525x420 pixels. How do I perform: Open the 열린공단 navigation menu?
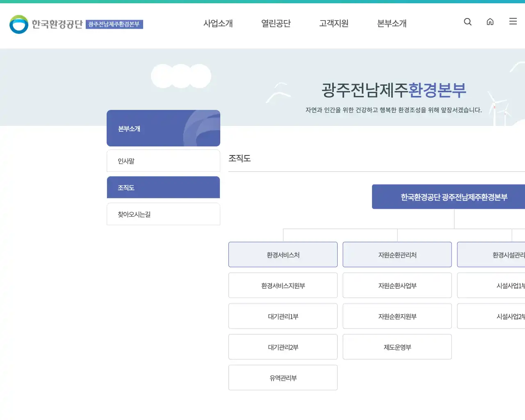click(x=276, y=23)
